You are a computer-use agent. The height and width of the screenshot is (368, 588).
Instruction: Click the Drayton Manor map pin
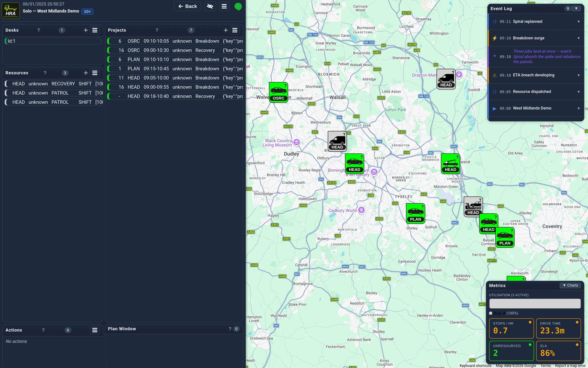[459, 75]
